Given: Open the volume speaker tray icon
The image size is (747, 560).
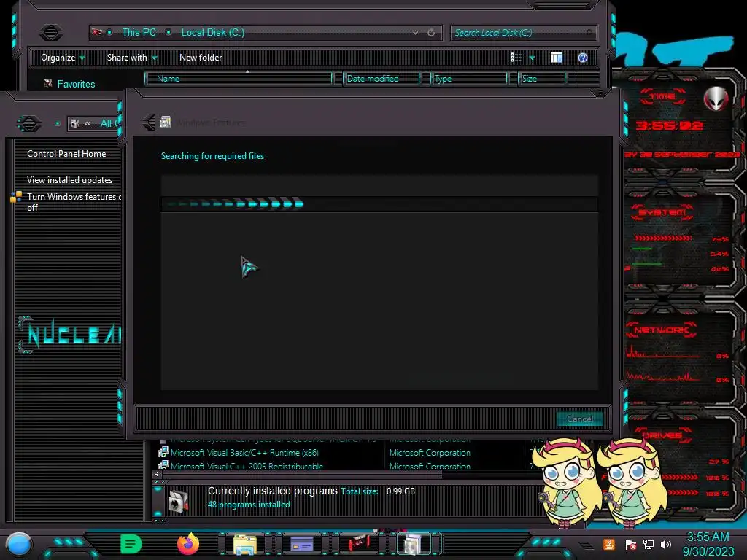Looking at the screenshot, I should (666, 544).
